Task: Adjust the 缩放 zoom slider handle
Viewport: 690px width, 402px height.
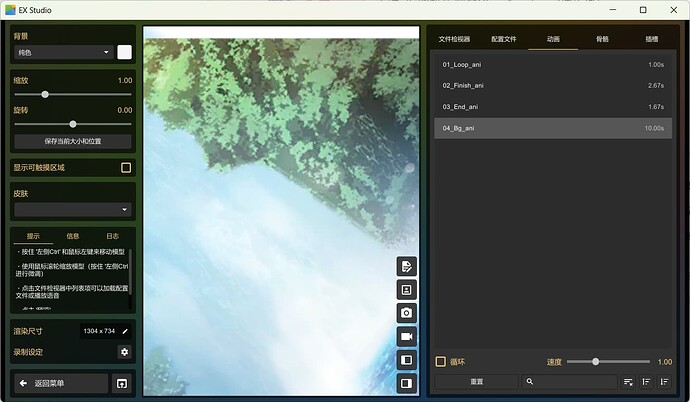Action: coord(45,94)
